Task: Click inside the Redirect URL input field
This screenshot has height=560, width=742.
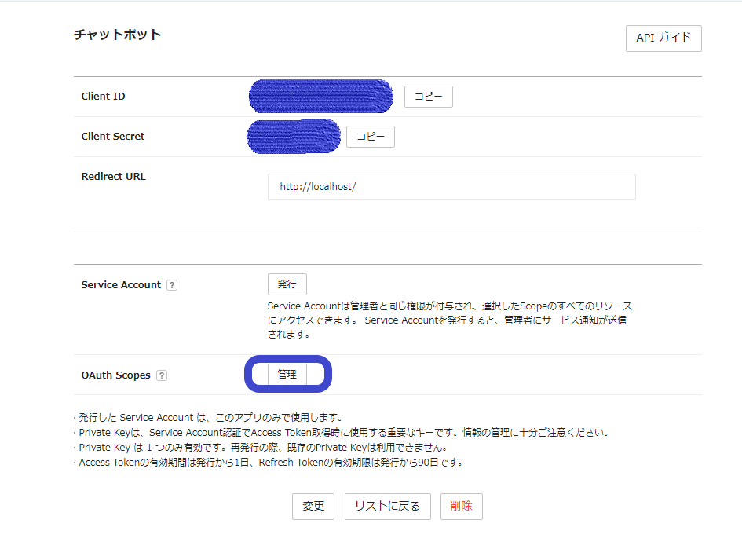Action: coord(451,186)
